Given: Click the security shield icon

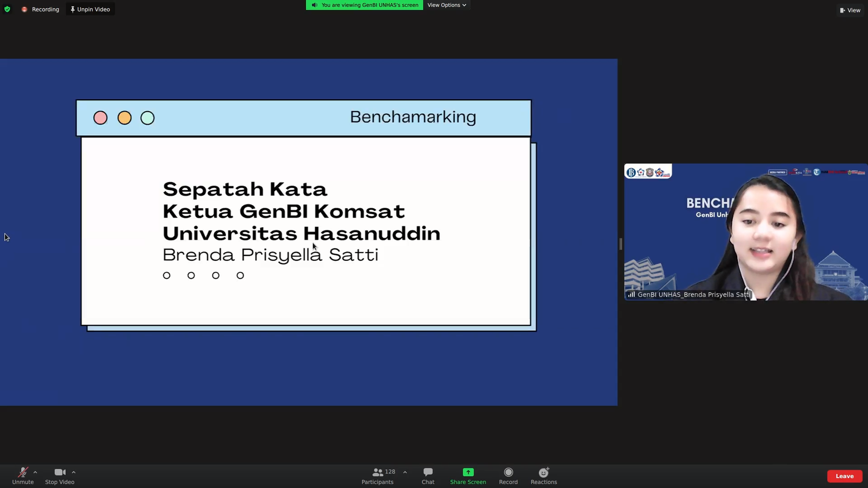Looking at the screenshot, I should pyautogui.click(x=7, y=9).
